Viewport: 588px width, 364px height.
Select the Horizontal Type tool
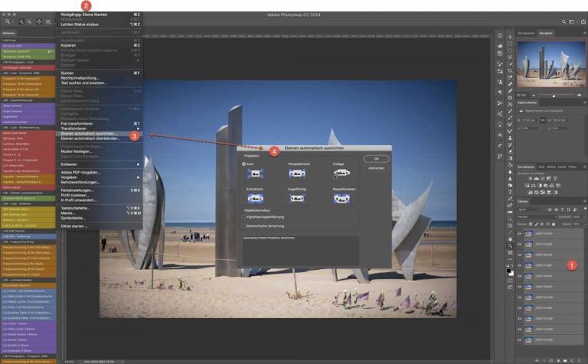click(510, 192)
